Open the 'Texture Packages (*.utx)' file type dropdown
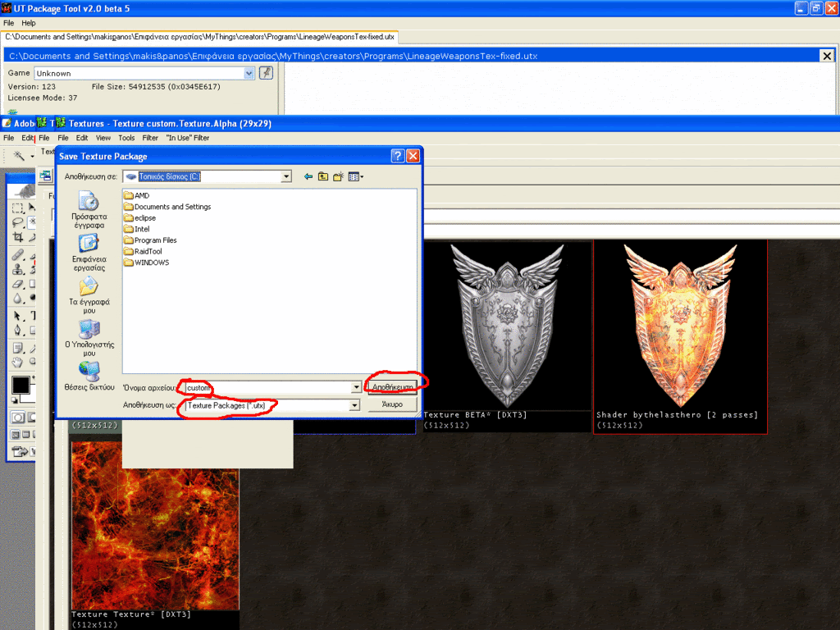 coord(355,405)
